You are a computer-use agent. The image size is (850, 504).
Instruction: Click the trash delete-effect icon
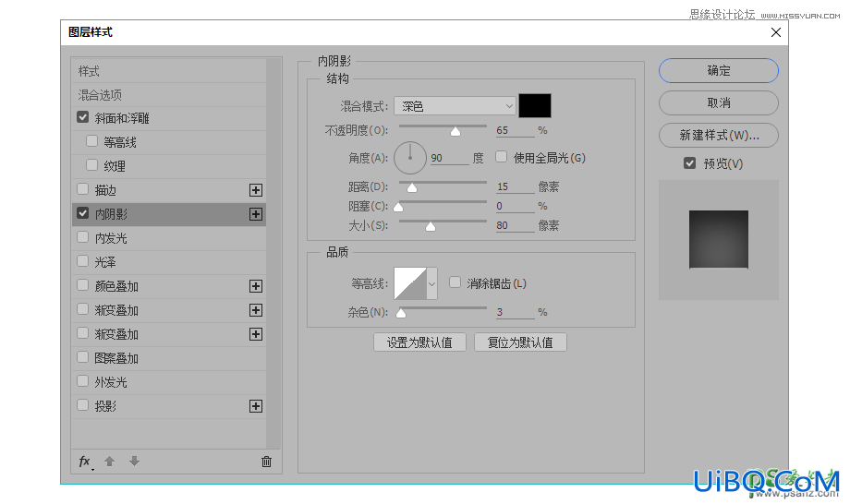tap(266, 462)
